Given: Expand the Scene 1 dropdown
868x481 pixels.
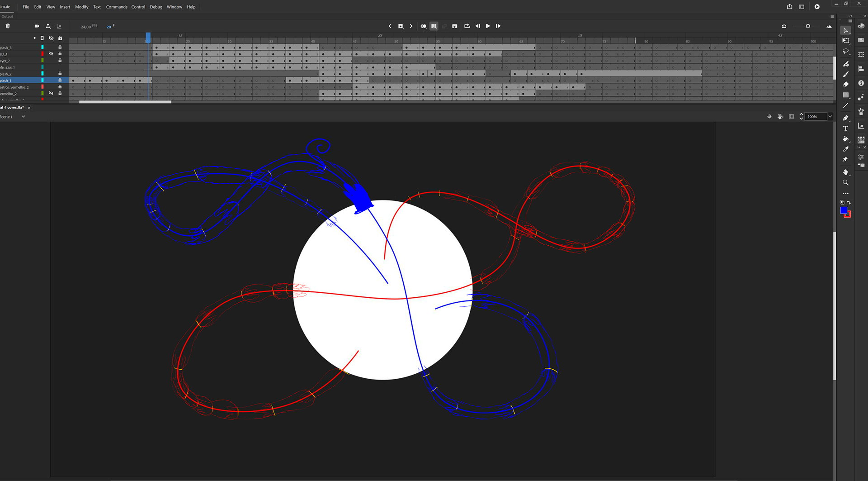Looking at the screenshot, I should 24,117.
